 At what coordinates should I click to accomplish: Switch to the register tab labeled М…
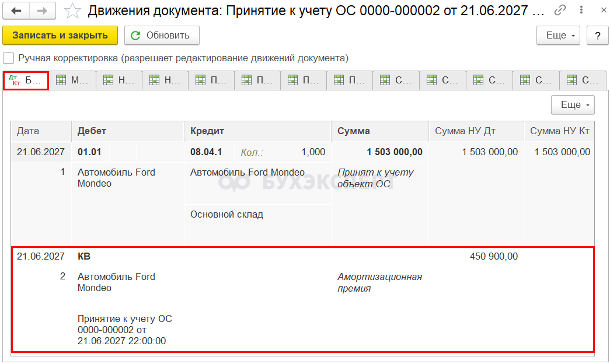tap(72, 80)
